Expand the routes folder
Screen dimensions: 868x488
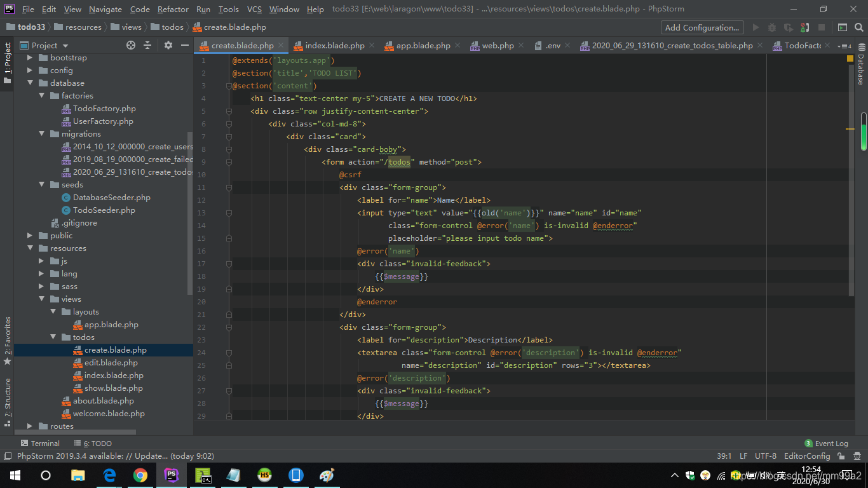30,426
